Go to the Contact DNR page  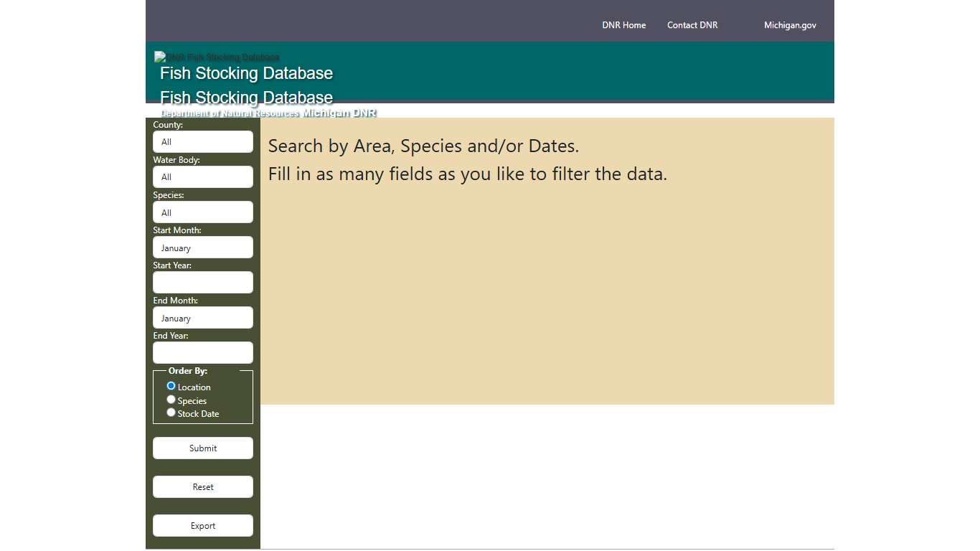pos(692,25)
